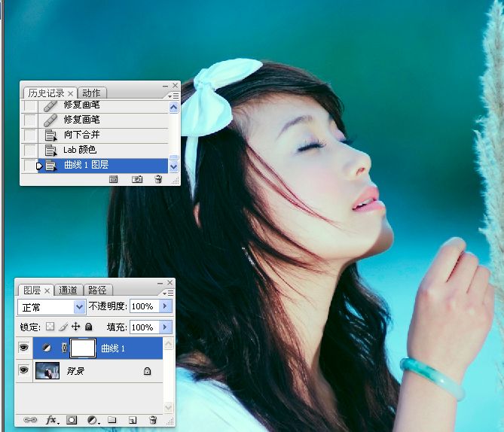Viewport: 504px width, 432px height.
Task: Expand the 不透明度 opacity slider arrow
Action: (x=166, y=307)
